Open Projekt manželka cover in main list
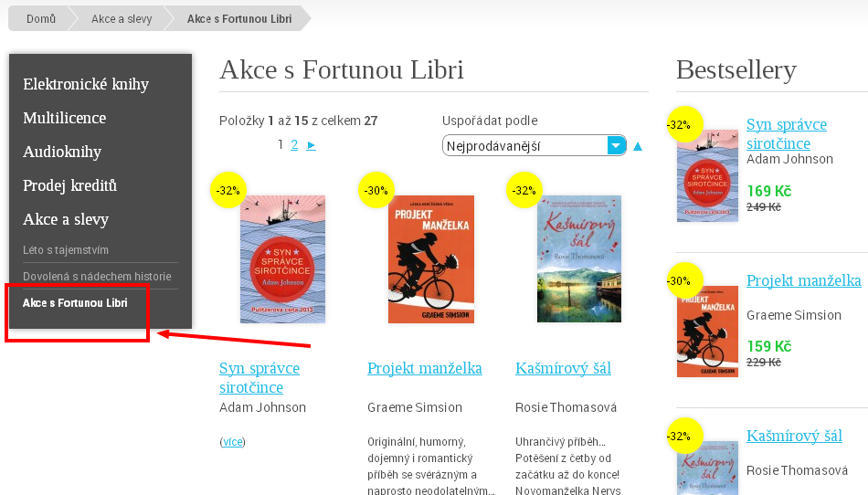Viewport: 868px width, 495px height. click(431, 258)
